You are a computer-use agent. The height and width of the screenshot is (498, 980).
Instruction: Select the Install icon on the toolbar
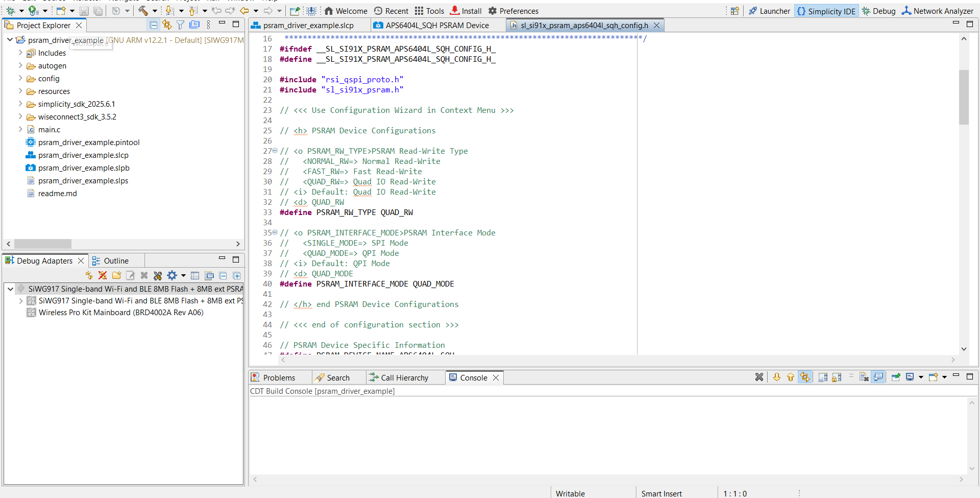465,11
